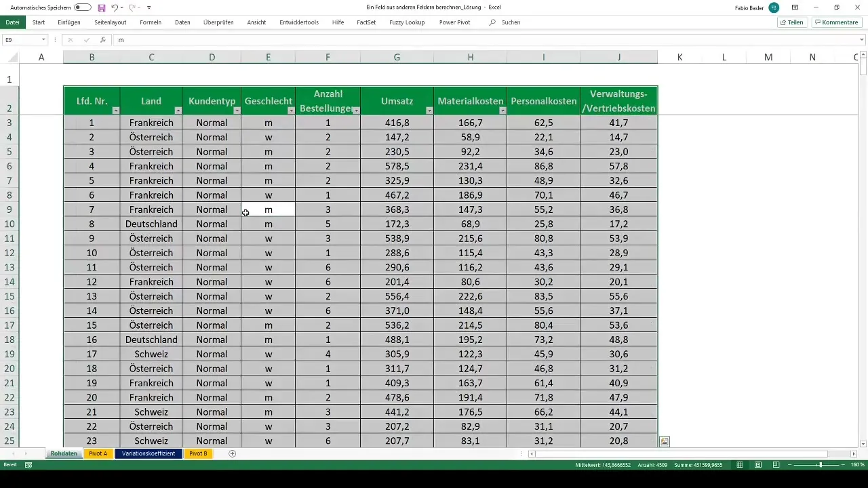Open the Geschlecht filter dropdown
This screenshot has width=868, height=488.
pos(291,110)
